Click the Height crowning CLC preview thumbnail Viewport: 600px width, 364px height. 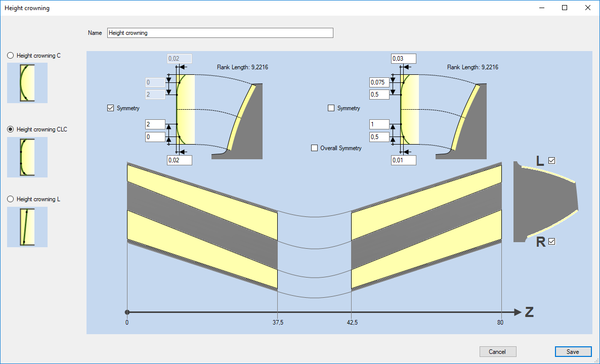point(27,157)
